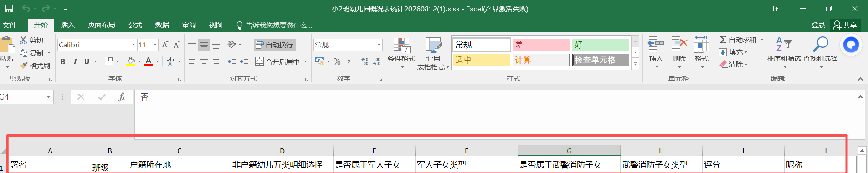Image resolution: width=868 pixels, height=173 pixels.
Task: Open 条件格式 conditional formatting
Action: click(x=401, y=53)
